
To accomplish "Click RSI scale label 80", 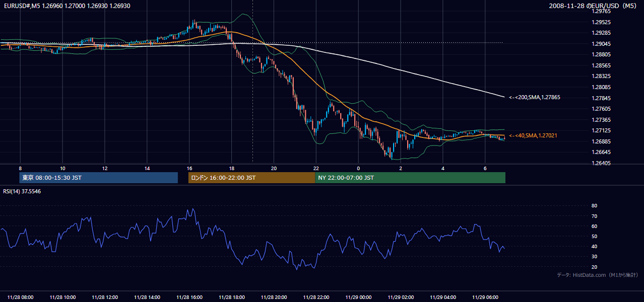I will [x=594, y=206].
